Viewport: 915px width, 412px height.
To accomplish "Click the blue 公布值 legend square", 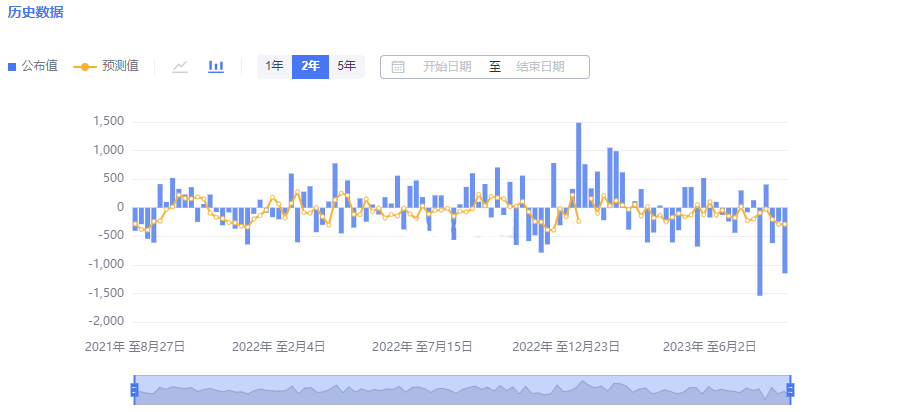I will coord(12,67).
